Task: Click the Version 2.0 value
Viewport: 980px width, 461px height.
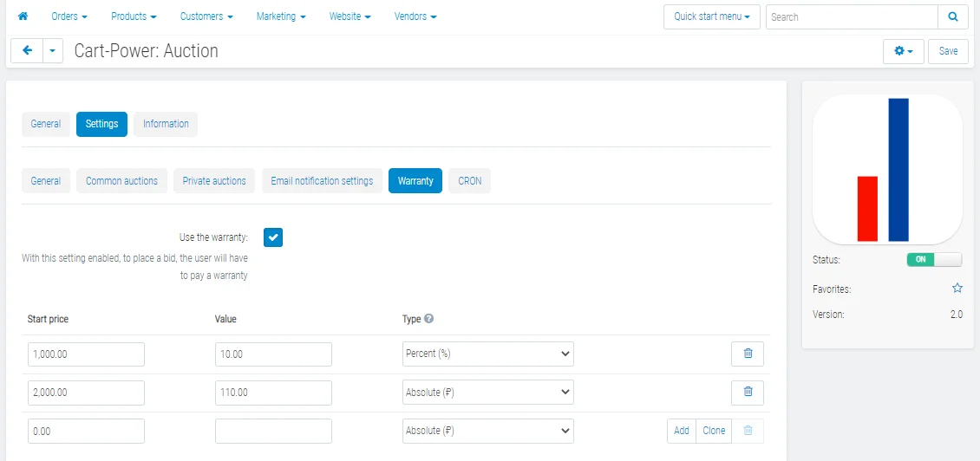Action: click(957, 315)
